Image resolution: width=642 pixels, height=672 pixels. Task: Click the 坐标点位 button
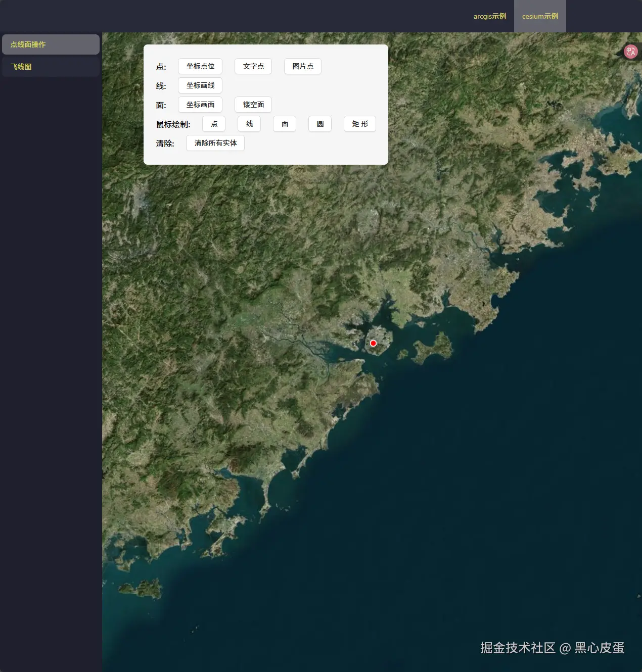pos(200,66)
